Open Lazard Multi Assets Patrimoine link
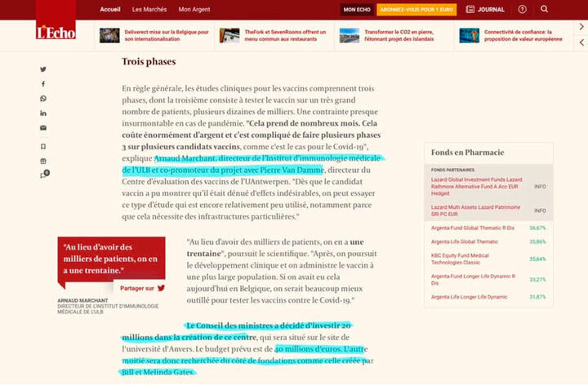Image resolution: width=588 pixels, height=385 pixels. [475, 210]
